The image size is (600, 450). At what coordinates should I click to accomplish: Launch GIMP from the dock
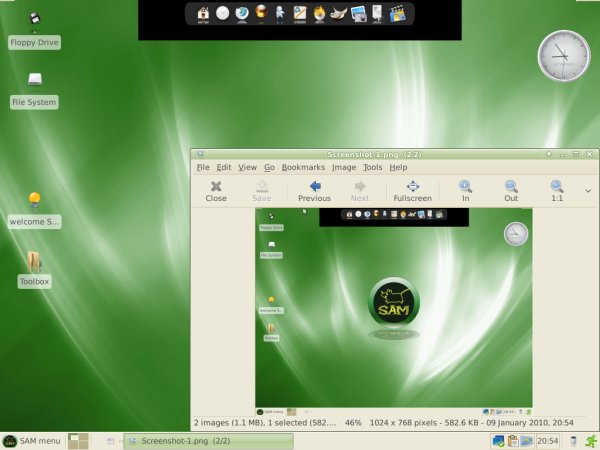tap(339, 14)
